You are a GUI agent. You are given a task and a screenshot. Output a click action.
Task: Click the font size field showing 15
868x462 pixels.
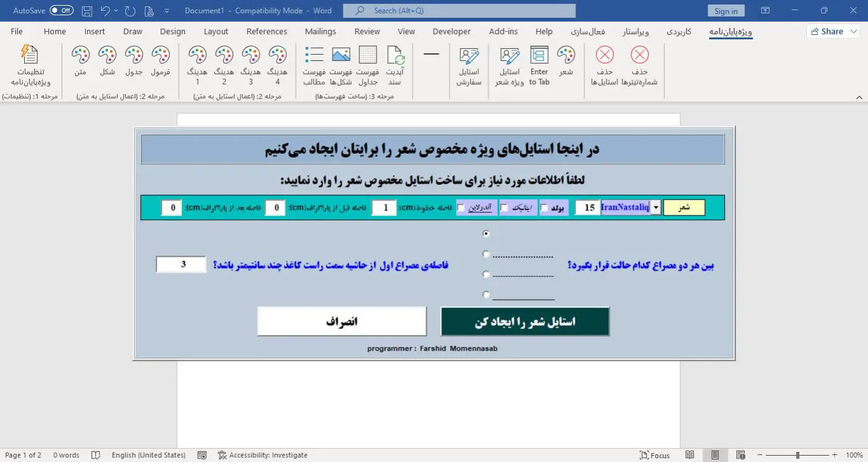(588, 207)
